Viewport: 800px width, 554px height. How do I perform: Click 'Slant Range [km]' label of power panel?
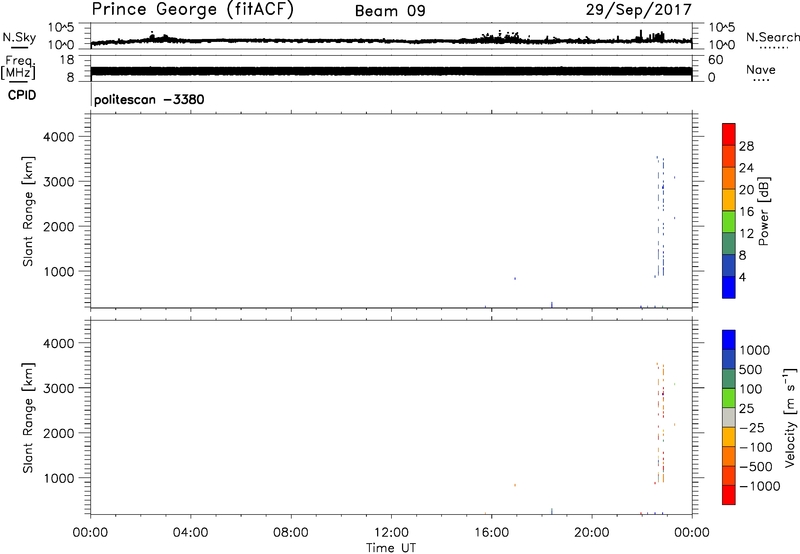[28, 211]
